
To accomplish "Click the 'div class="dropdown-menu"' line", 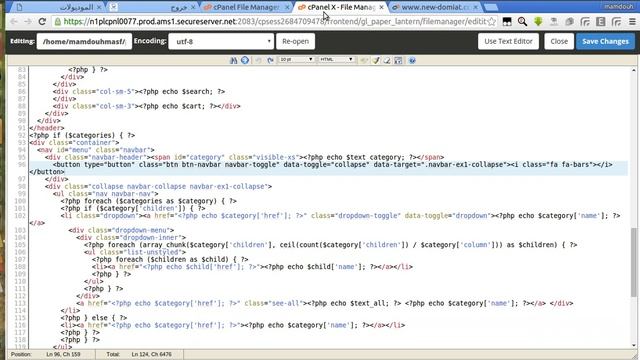I will click(121, 230).
